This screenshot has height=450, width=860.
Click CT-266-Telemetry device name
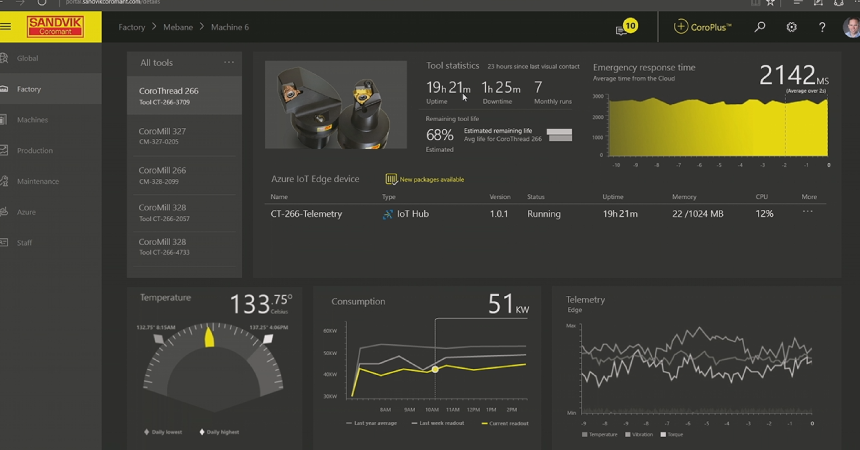coord(306,214)
